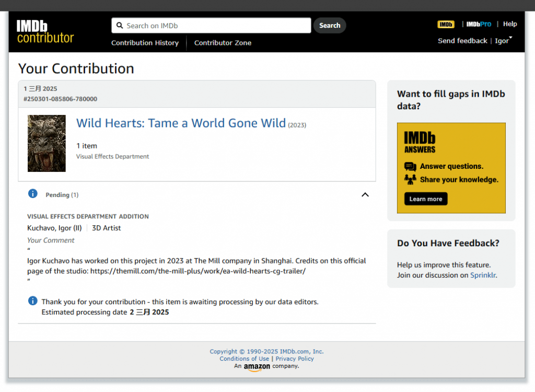Open the Contribution History menu
The height and width of the screenshot is (392, 535).
point(145,43)
